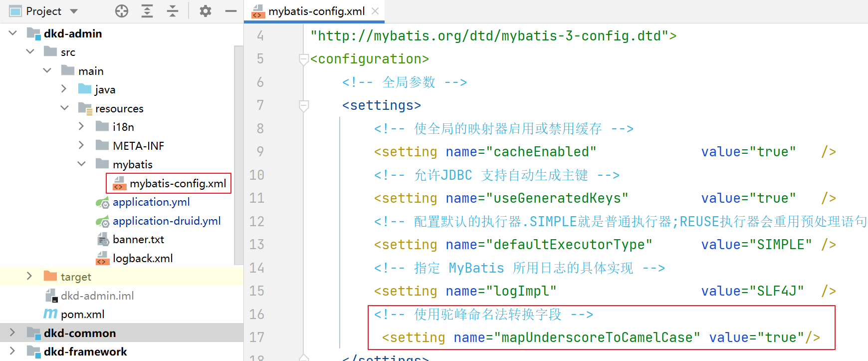Viewport: 868px width, 361px height.
Task: Hide the Project tool window
Action: (230, 11)
